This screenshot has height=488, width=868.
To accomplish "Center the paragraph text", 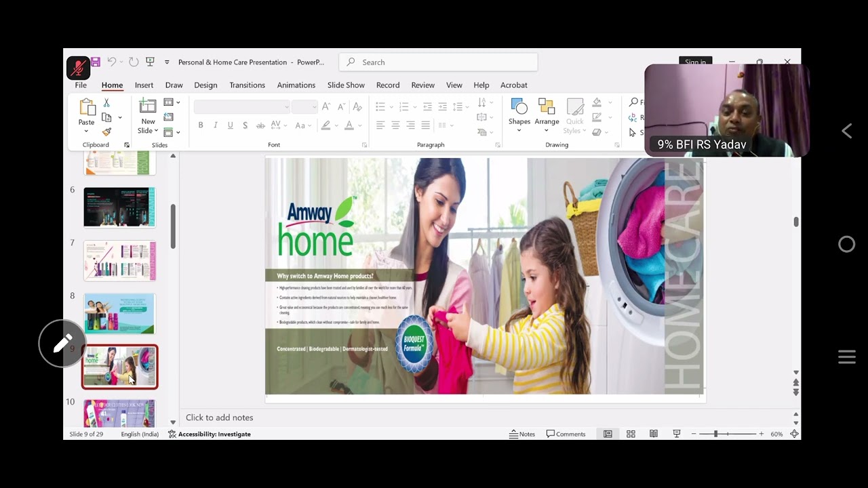I will click(395, 125).
